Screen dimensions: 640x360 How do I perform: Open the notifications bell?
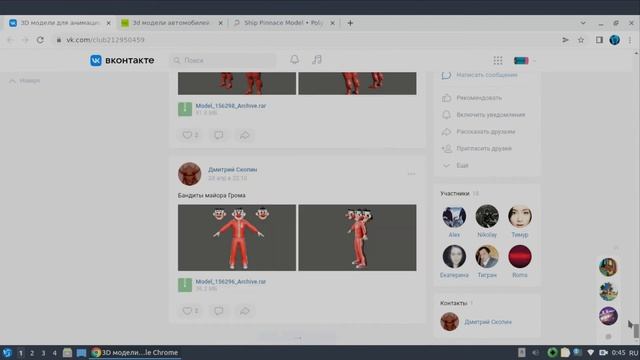pyautogui.click(x=294, y=60)
